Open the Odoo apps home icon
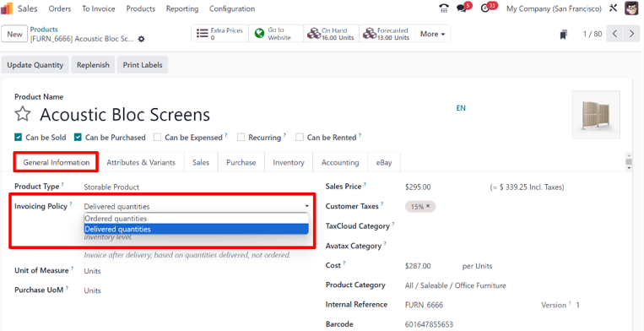Image resolution: width=644 pixels, height=331 pixels. click(x=7, y=8)
